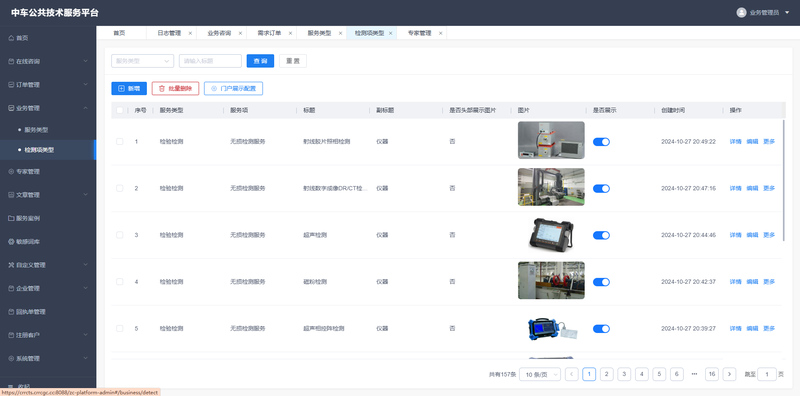
Task: Click the 敏感词库 sidebar icon
Action: coord(11,242)
